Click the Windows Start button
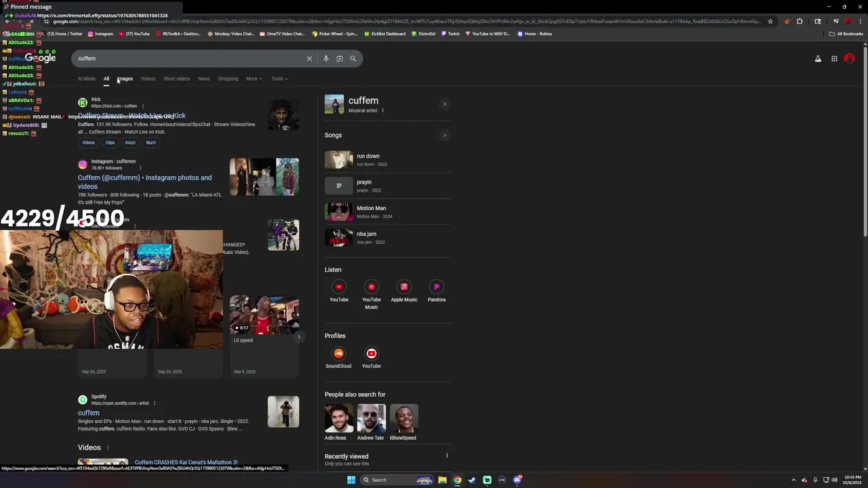The width and height of the screenshot is (868, 488). tap(351, 480)
